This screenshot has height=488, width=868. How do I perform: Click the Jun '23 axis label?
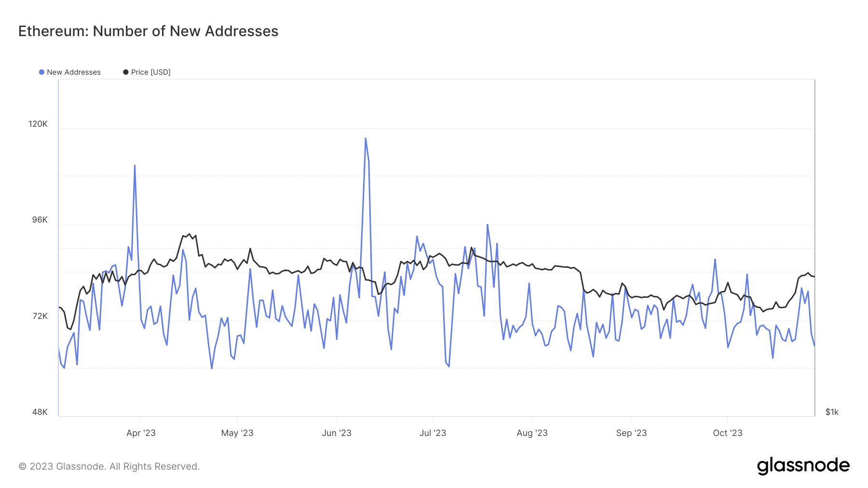point(337,433)
